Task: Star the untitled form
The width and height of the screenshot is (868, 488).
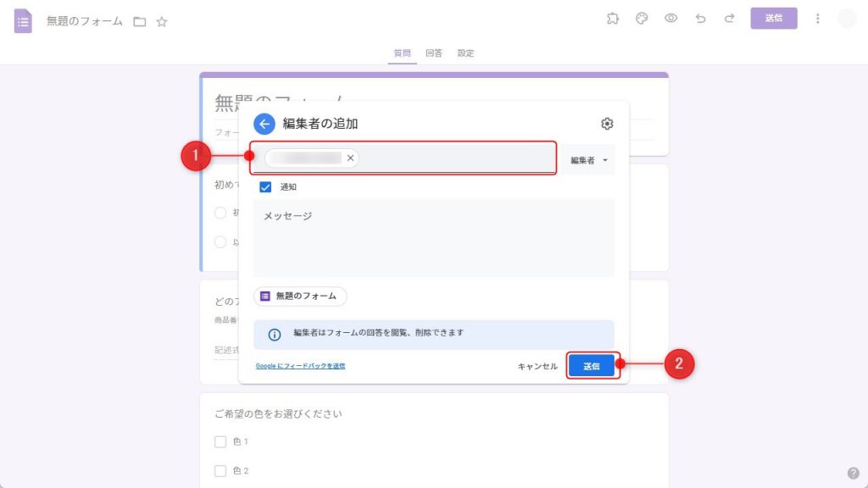Action: (x=162, y=21)
